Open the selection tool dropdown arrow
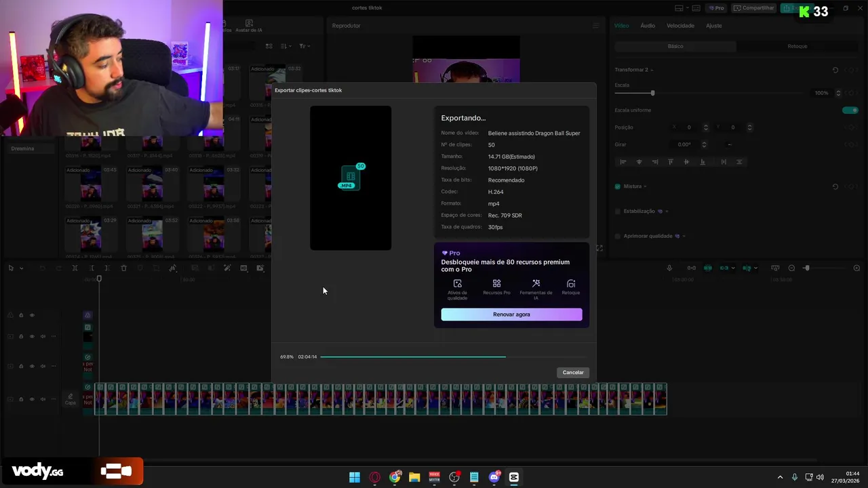 [21, 268]
